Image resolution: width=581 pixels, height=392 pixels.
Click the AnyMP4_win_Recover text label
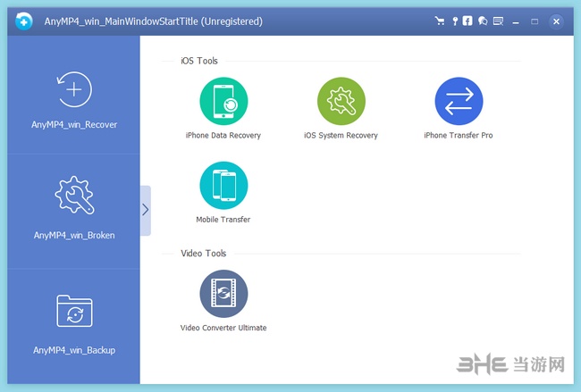point(74,125)
